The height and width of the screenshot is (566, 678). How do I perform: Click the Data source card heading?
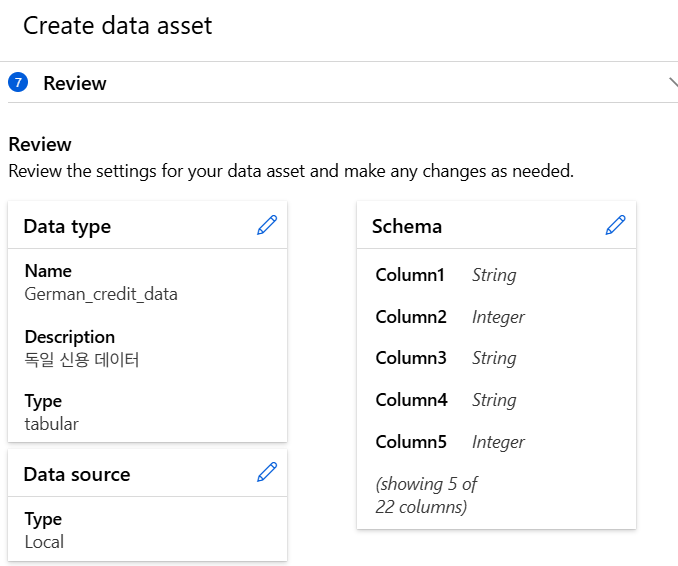coord(77,474)
